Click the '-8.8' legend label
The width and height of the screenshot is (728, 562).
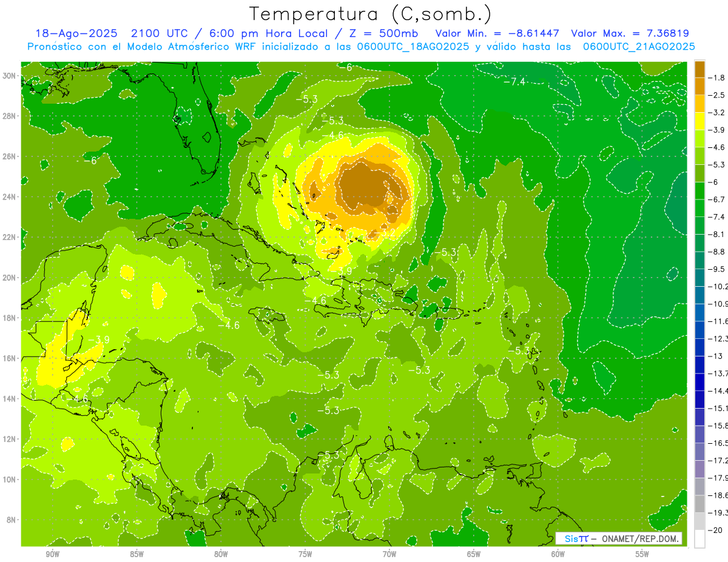click(717, 252)
